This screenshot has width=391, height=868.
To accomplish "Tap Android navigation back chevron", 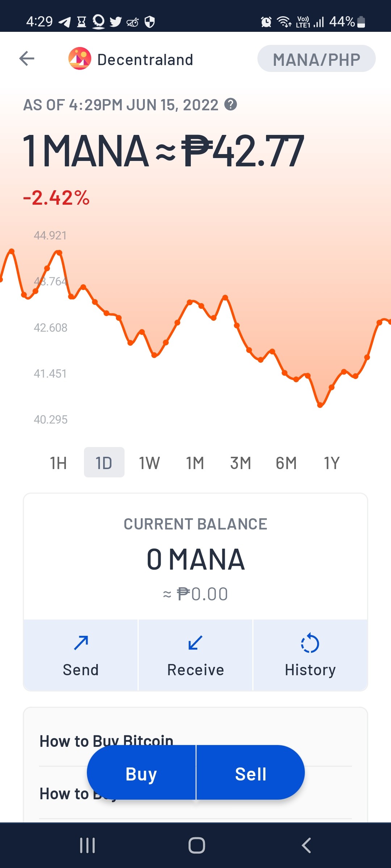I will [306, 846].
